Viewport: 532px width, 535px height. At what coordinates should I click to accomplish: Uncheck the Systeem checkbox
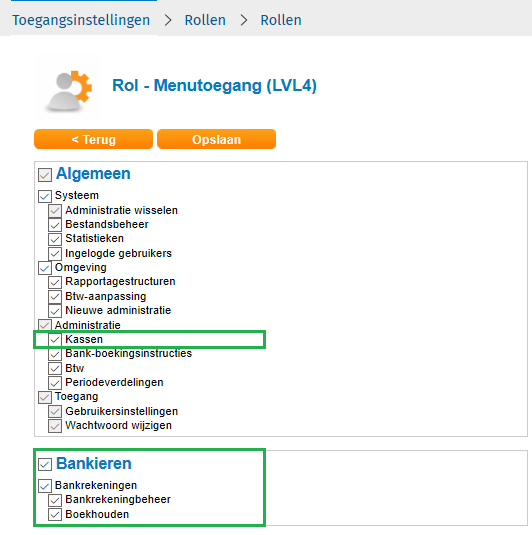point(45,196)
